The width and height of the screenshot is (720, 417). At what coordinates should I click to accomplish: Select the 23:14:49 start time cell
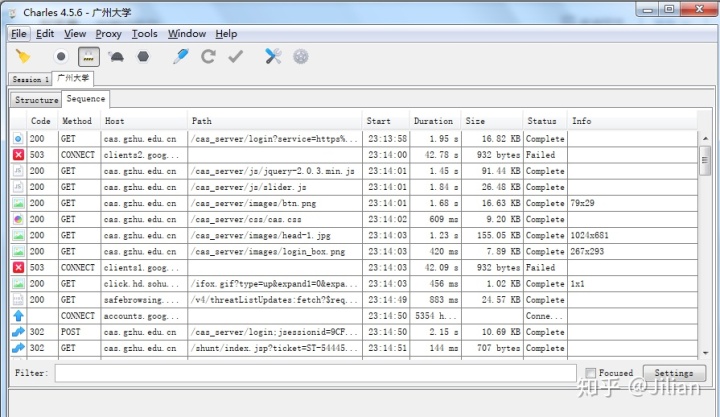(x=388, y=299)
